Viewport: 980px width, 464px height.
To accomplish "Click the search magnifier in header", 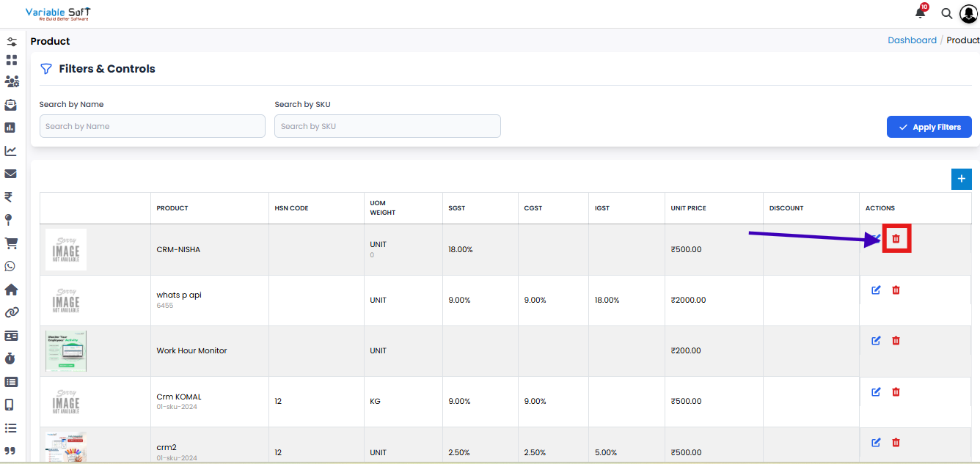I will (947, 14).
